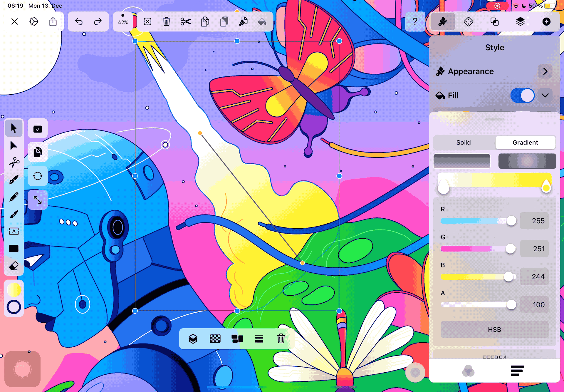The height and width of the screenshot is (392, 564).
Task: Edit the B value field 244
Action: (x=534, y=277)
